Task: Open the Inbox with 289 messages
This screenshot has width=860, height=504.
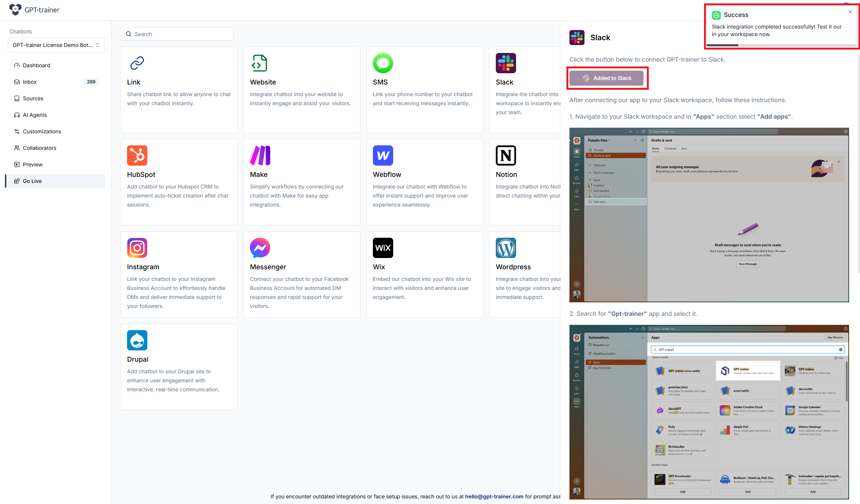Action: pos(30,82)
